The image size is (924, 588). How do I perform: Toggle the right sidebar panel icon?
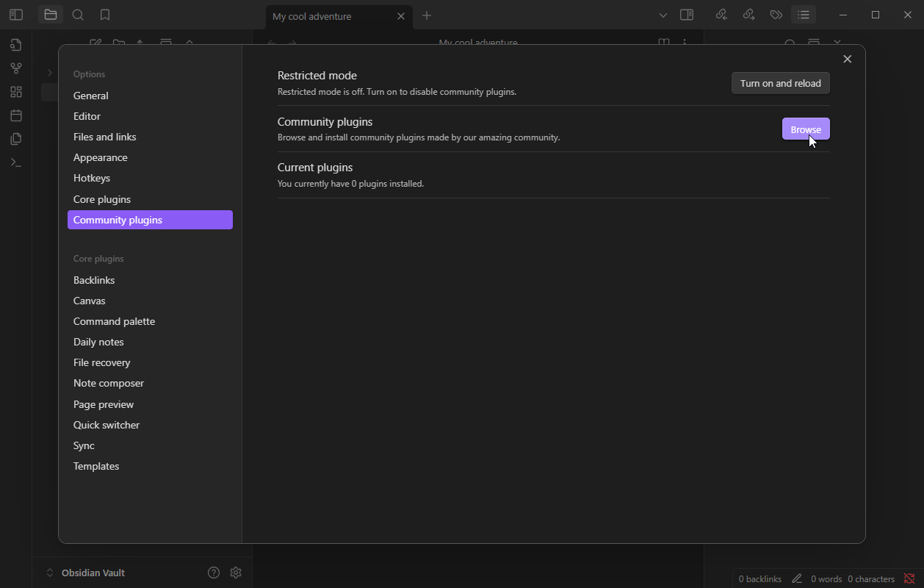[687, 15]
